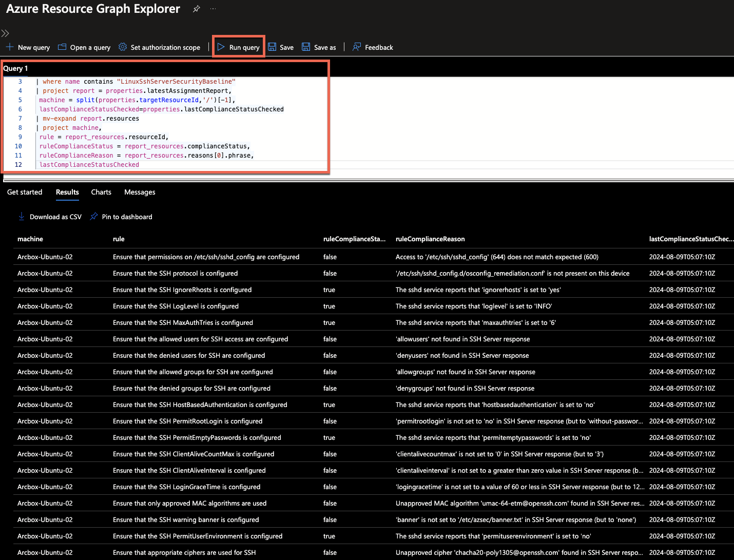The width and height of the screenshot is (734, 560).
Task: Click the timestamp in the SSH HostBasedAuthentication row
Action: tap(682, 405)
